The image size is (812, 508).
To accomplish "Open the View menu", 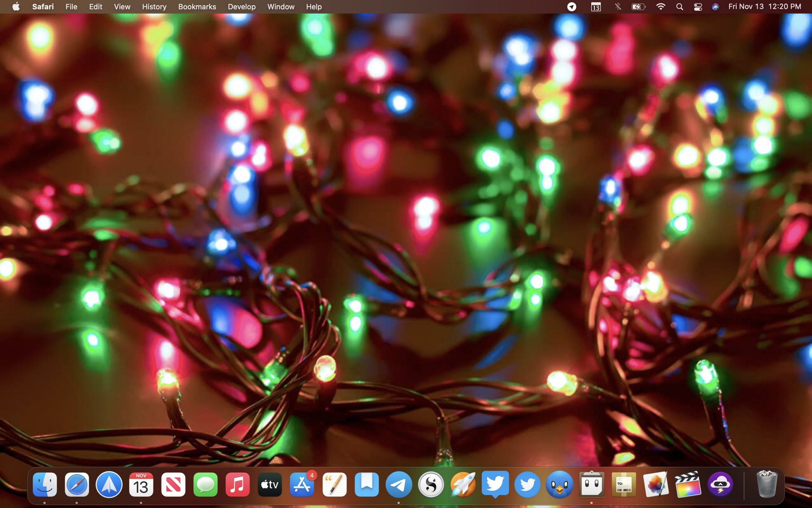I will [122, 7].
